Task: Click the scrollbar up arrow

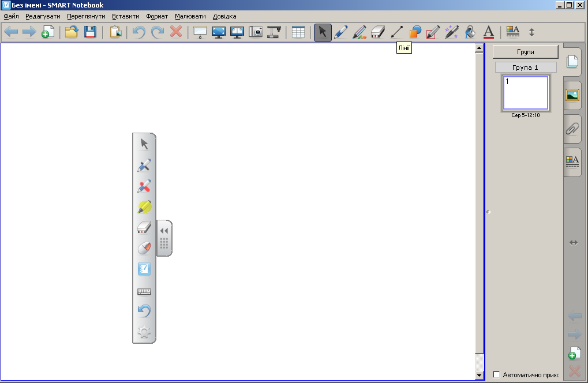Action: [479, 48]
